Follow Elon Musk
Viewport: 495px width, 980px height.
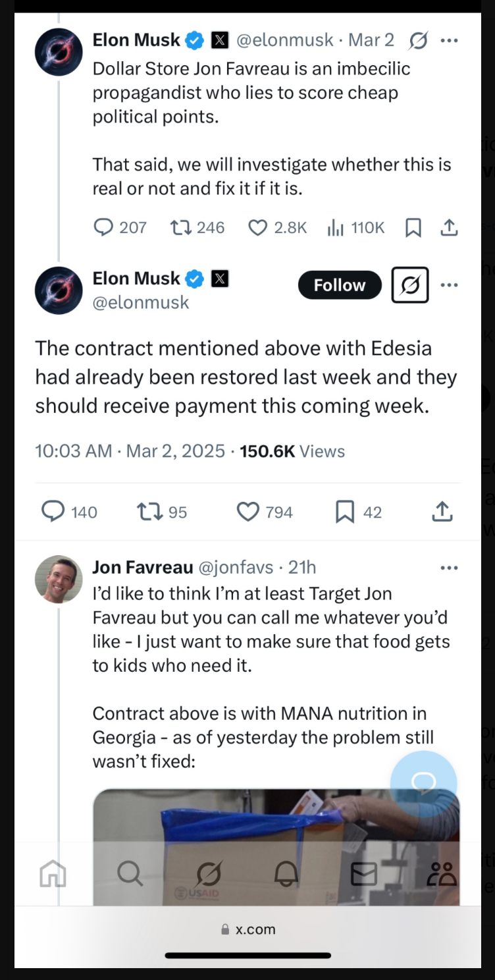[x=340, y=285]
